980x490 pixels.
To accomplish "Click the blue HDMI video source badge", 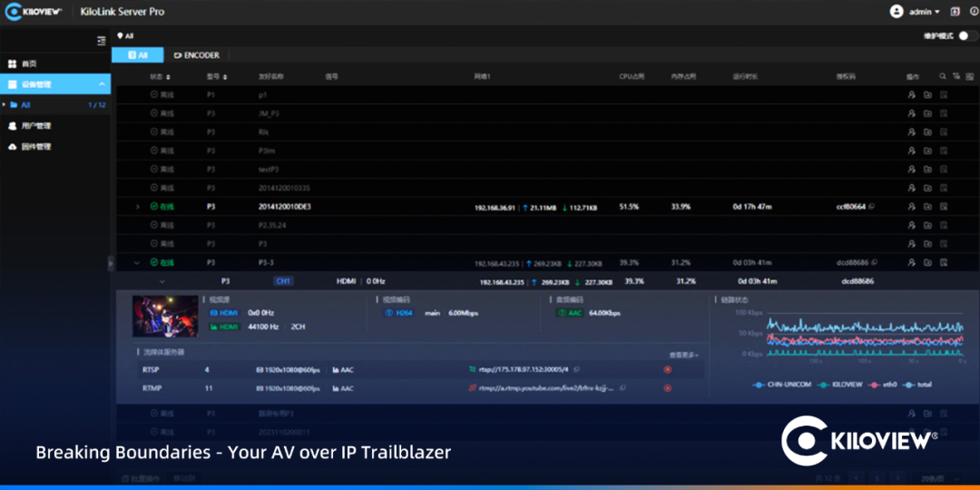I will (224, 312).
